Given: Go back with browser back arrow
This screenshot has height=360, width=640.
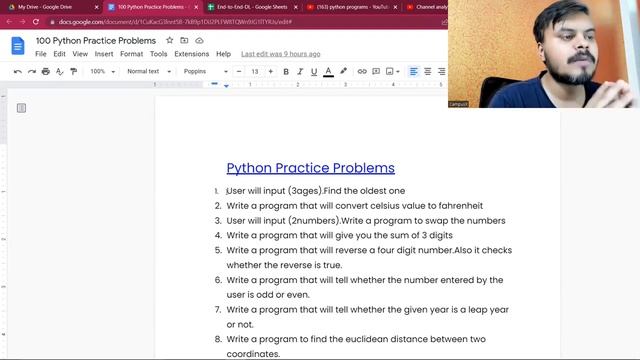Looking at the screenshot, I should (9, 22).
